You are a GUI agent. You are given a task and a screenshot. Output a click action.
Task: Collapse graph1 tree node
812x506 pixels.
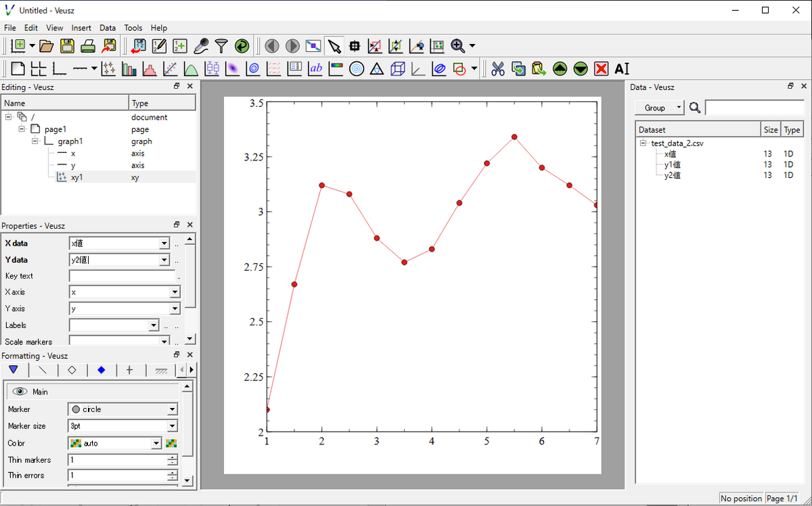click(x=35, y=141)
